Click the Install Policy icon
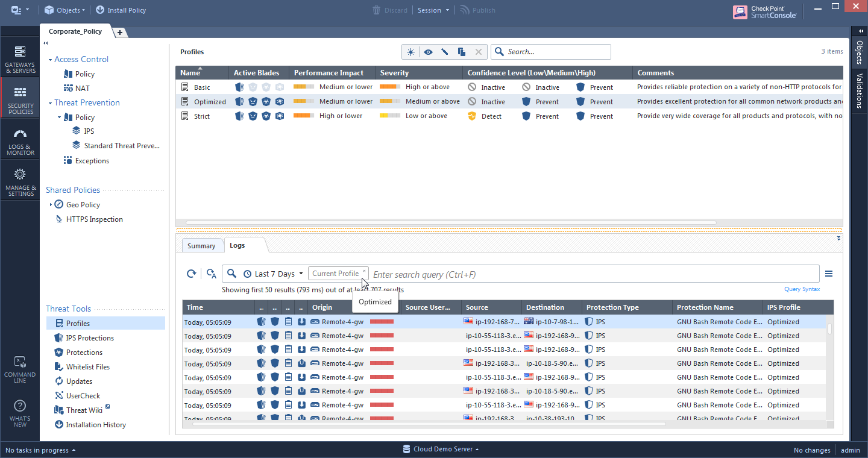The width and height of the screenshot is (868, 458). pyautogui.click(x=99, y=10)
